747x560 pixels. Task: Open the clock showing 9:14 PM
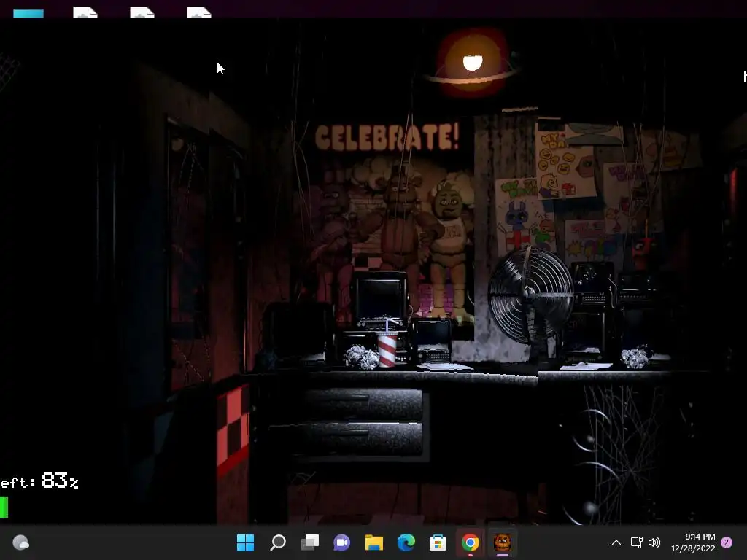coord(693,542)
